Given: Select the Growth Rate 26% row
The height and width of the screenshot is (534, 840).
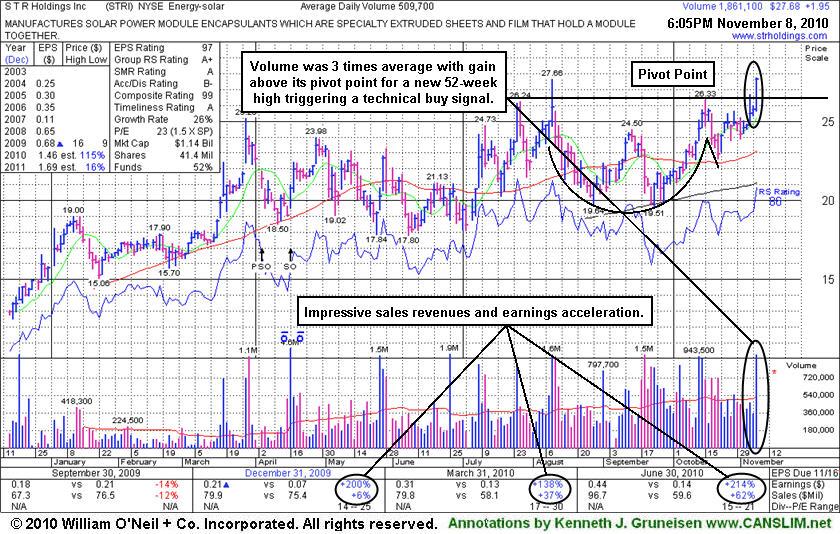Looking at the screenshot, I should (163, 119).
